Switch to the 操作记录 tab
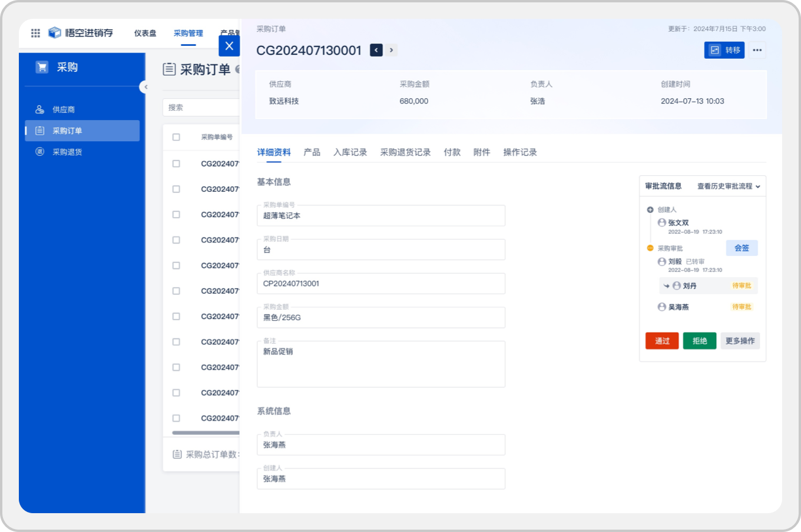 (x=520, y=152)
